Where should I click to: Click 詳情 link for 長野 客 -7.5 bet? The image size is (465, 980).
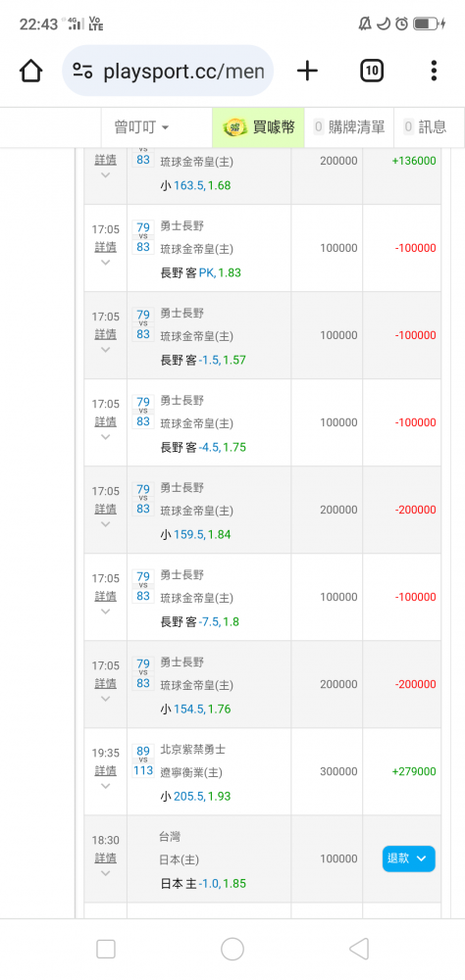pos(105,596)
